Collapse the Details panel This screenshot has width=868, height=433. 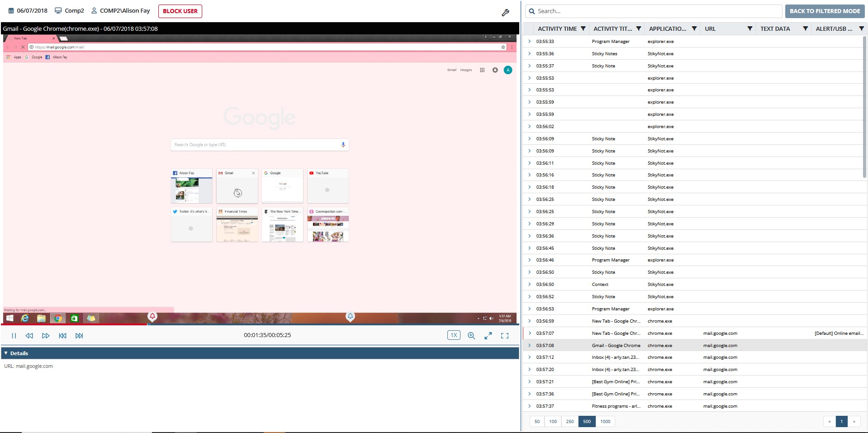click(x=6, y=353)
